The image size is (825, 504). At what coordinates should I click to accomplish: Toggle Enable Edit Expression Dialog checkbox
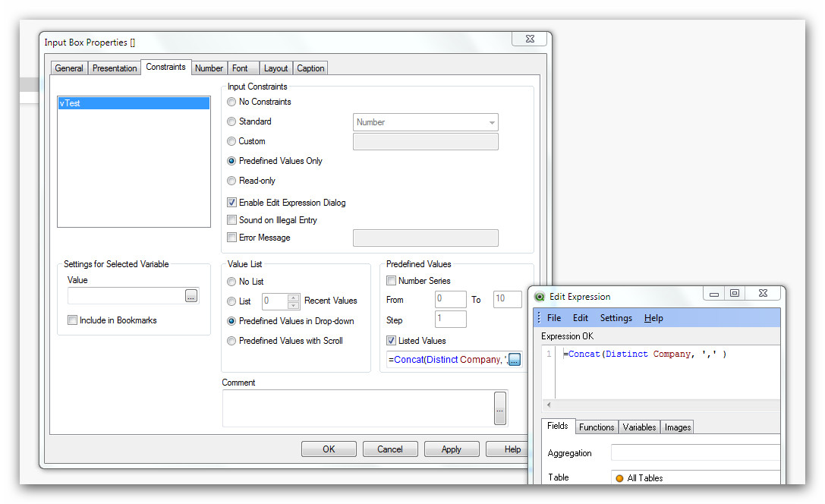point(231,203)
